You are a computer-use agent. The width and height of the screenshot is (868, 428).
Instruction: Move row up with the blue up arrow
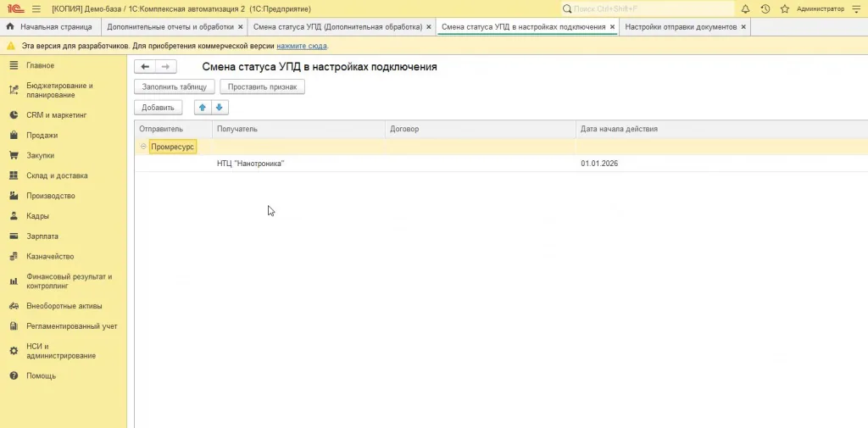[x=203, y=108]
